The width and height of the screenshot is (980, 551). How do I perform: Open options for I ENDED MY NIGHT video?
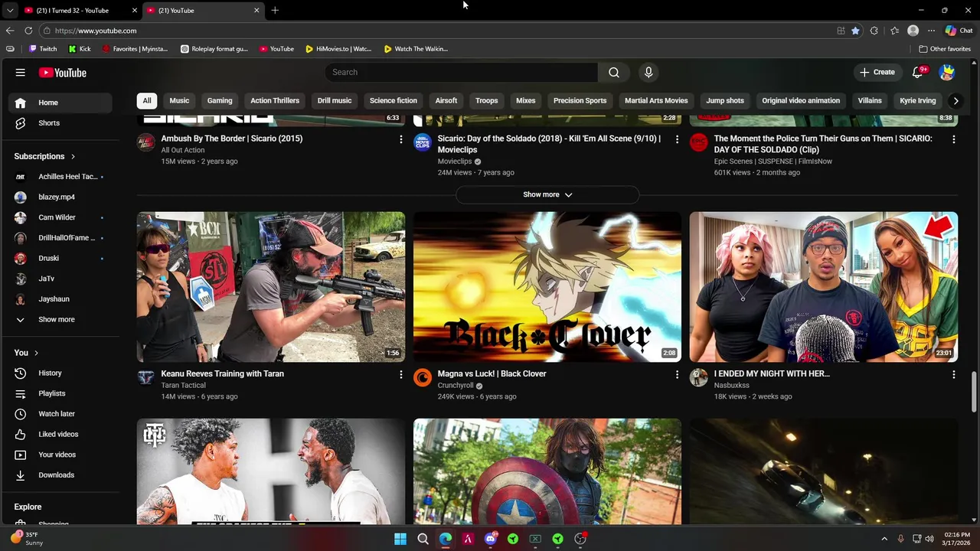click(x=953, y=374)
